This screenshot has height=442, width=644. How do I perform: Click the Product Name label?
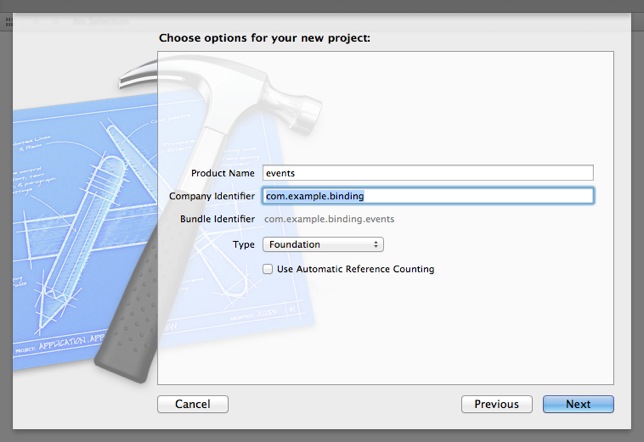click(x=223, y=173)
